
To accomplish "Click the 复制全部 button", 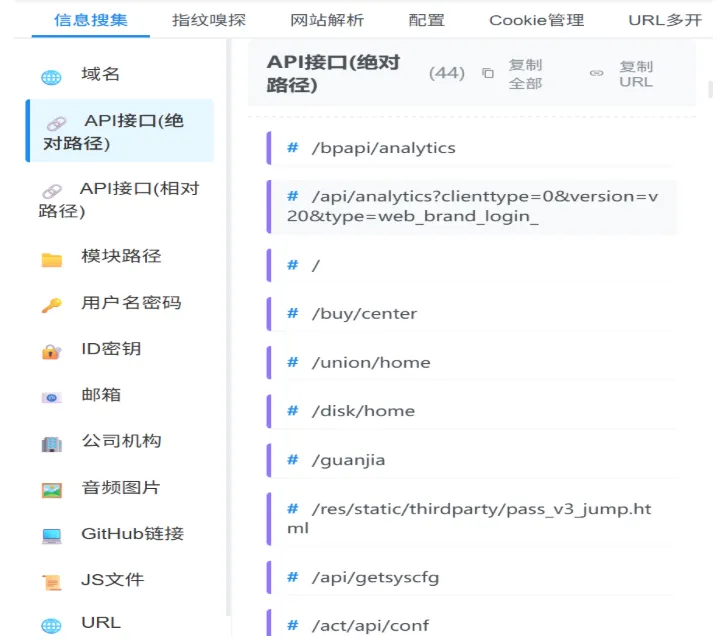I will point(525,74).
